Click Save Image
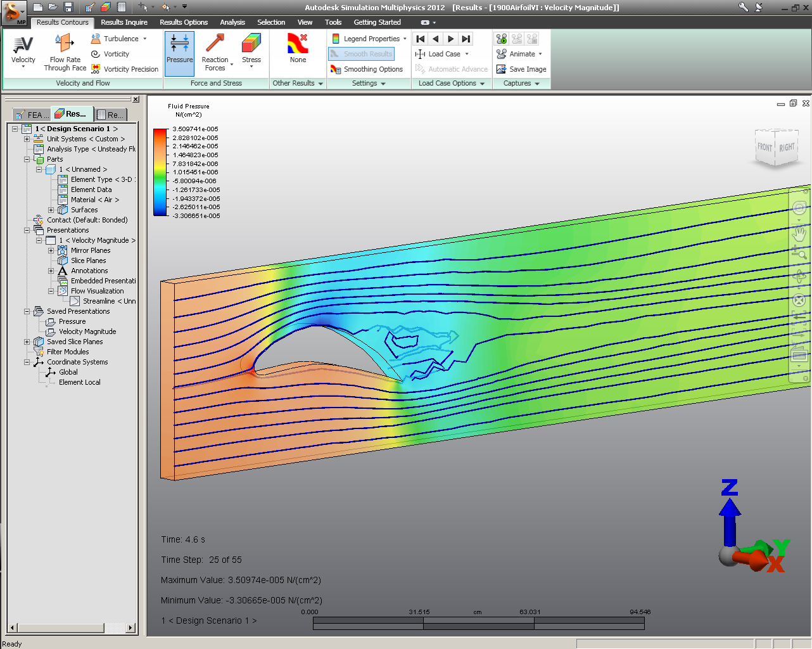This screenshot has height=649, width=812. 521,69
